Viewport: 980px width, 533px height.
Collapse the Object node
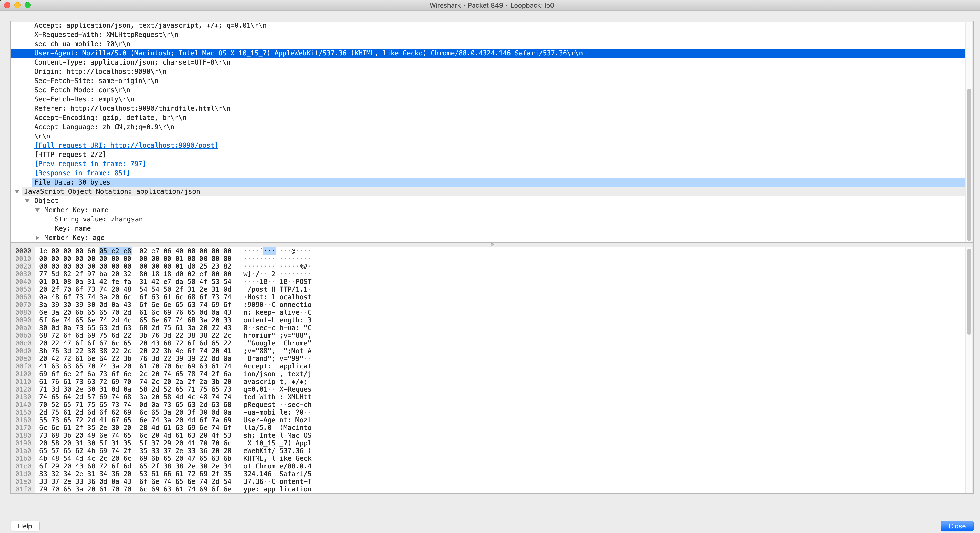point(27,200)
